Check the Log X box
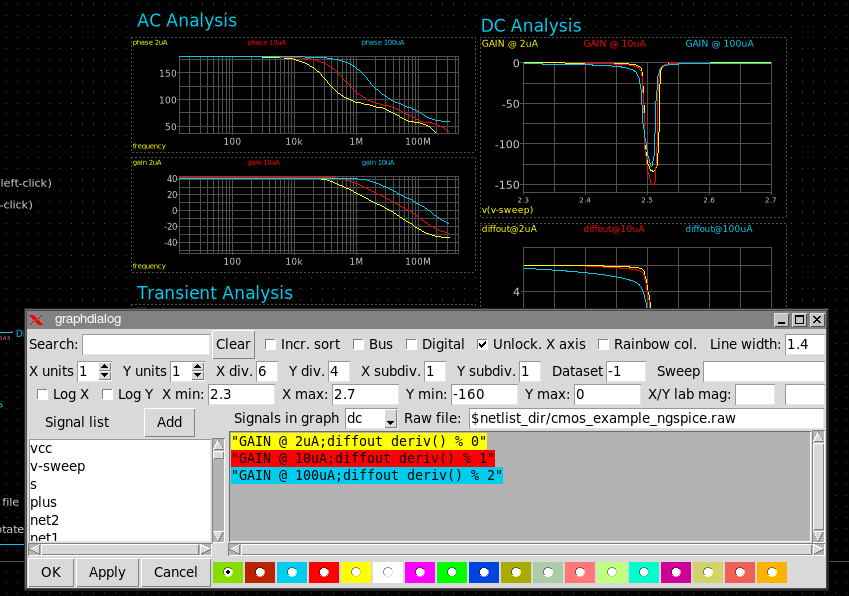The width and height of the screenshot is (849, 596). 42,394
